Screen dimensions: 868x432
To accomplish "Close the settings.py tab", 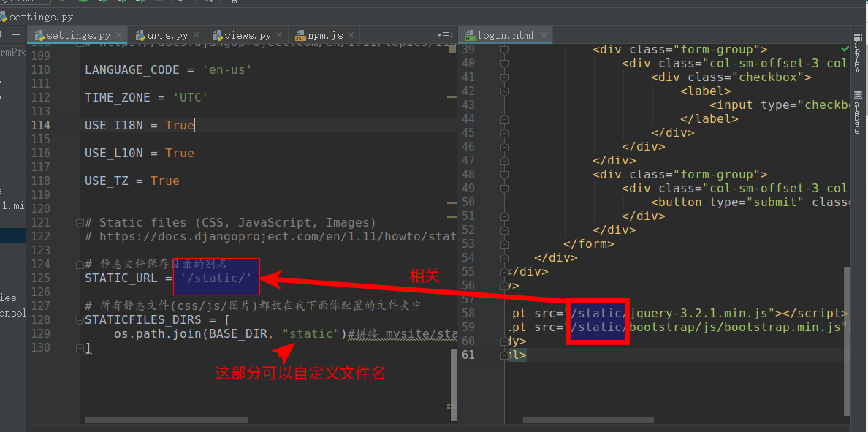I will tap(120, 35).
